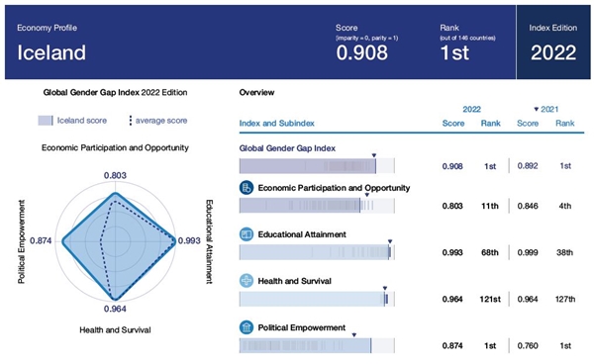
Task: Click the Global Gender Gap Index link
Action: tap(287, 148)
